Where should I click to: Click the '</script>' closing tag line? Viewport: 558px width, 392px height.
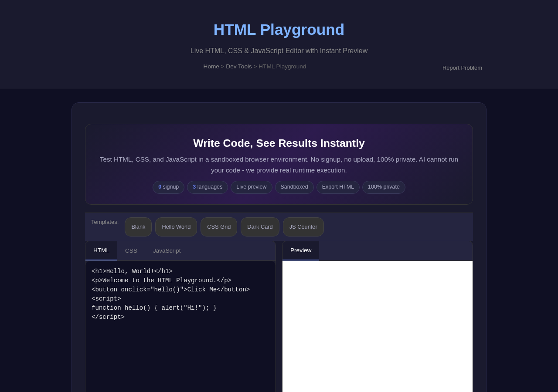pos(108,317)
